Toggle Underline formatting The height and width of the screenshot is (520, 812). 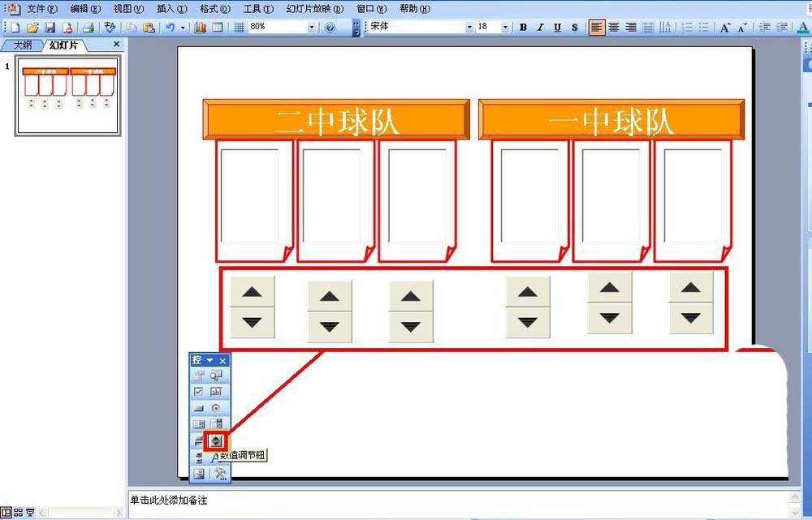tap(557, 28)
